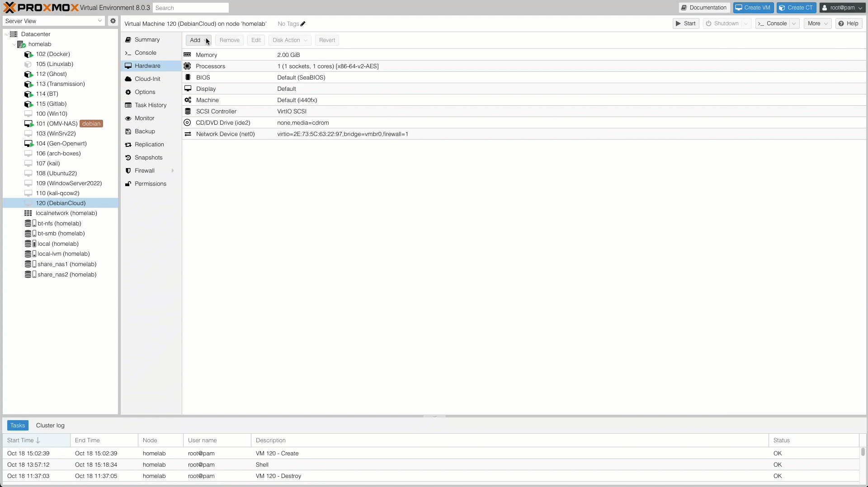Click the Firewall shield icon
868x487 pixels.
tap(128, 171)
